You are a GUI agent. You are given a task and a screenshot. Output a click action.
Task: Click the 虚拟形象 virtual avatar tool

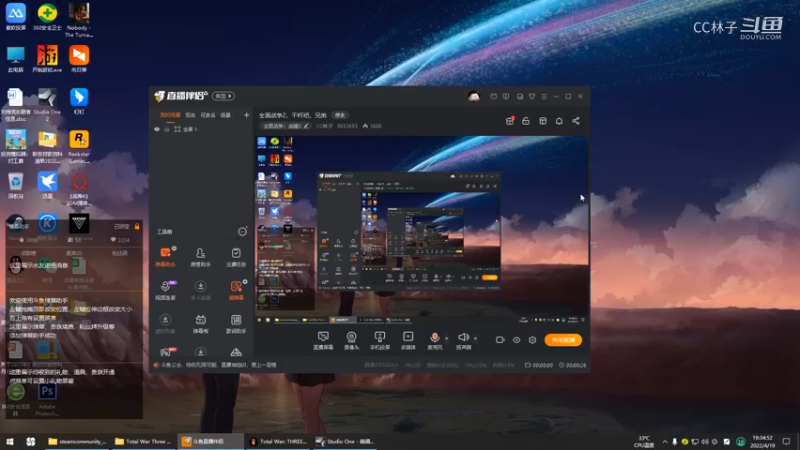165,324
